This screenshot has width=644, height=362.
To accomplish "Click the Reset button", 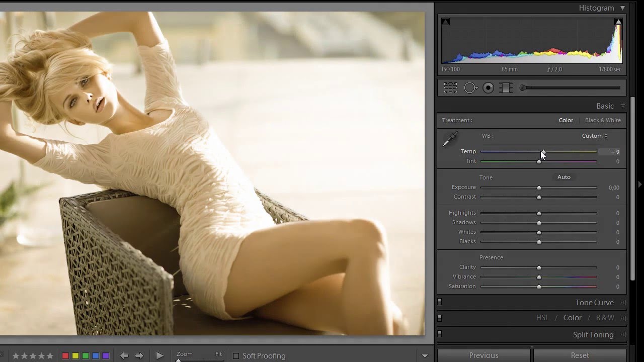I will (x=580, y=355).
